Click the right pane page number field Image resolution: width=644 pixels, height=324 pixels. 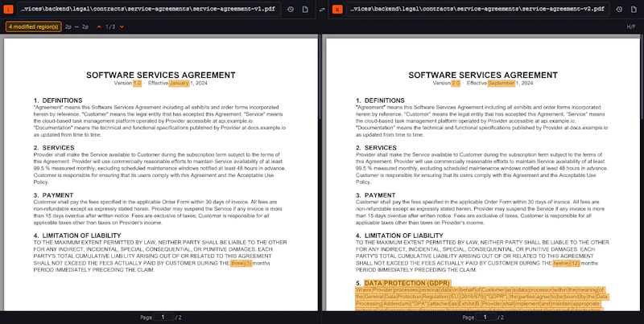coord(485,317)
